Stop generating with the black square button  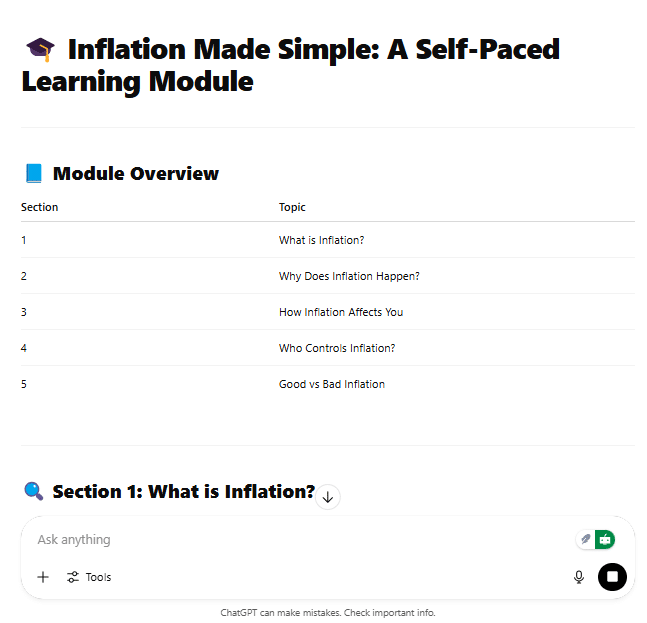pyautogui.click(x=612, y=577)
